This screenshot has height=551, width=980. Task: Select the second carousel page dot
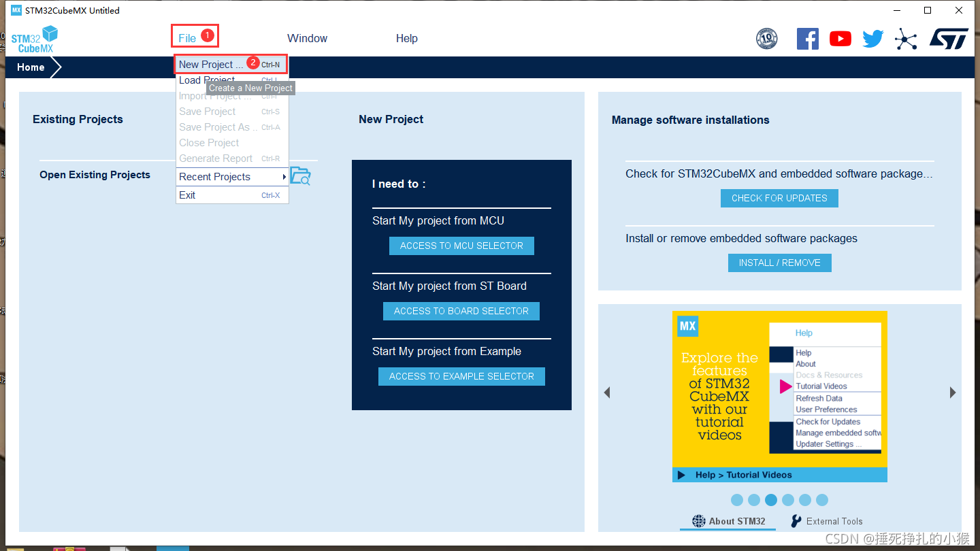tap(754, 500)
